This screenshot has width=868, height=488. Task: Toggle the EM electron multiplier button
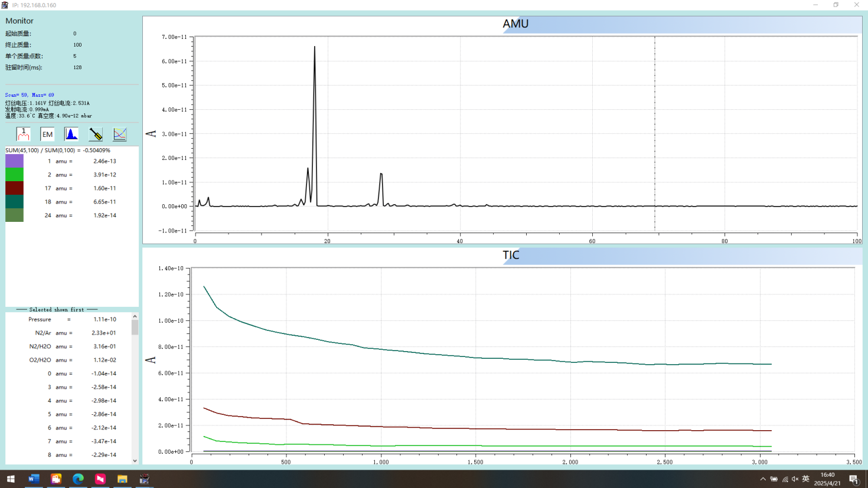click(47, 134)
